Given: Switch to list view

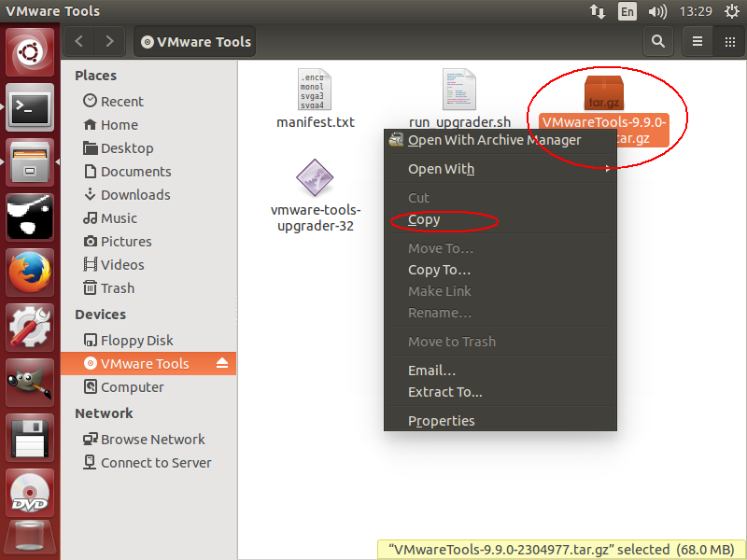Looking at the screenshot, I should [x=698, y=41].
